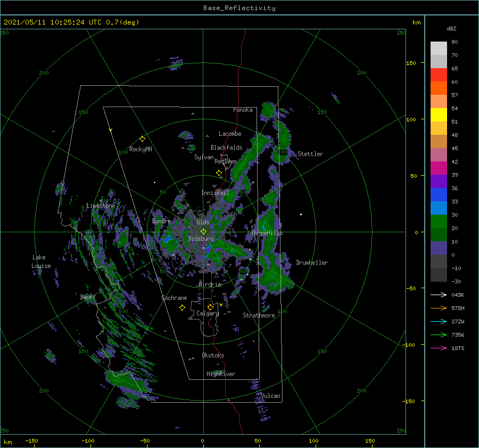
Task: Click the asterisk marker northeast of Innisfail
Action: coord(253,183)
